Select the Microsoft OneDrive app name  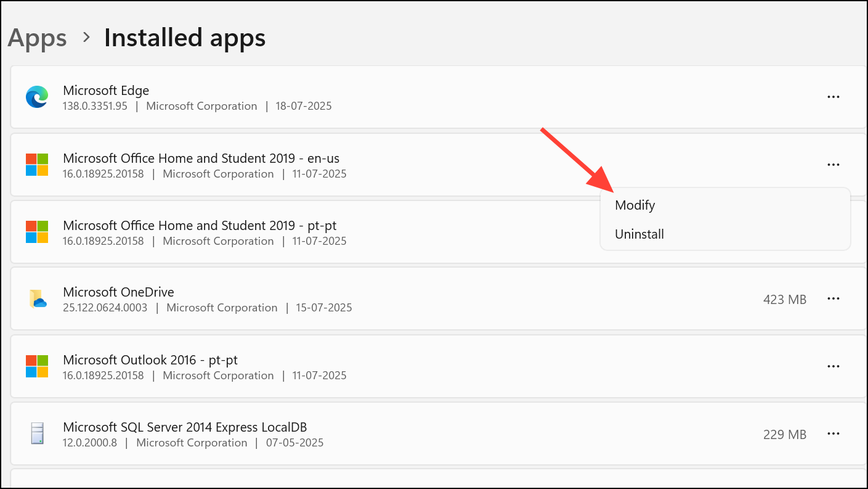118,292
